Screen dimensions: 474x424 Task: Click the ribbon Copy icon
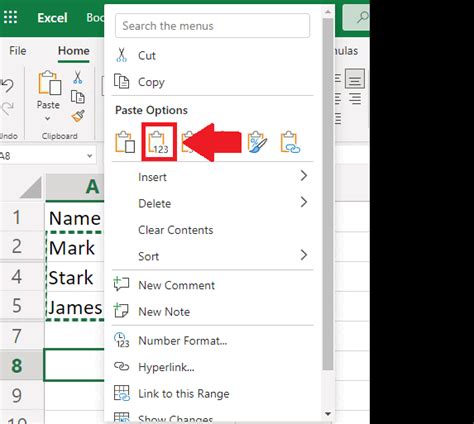(x=78, y=97)
